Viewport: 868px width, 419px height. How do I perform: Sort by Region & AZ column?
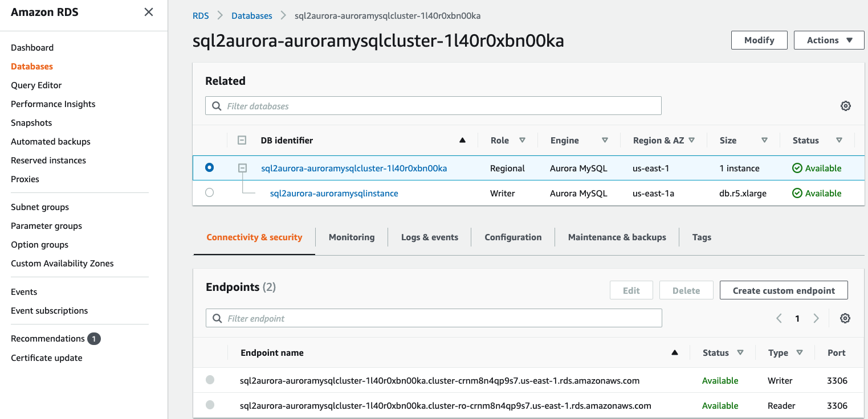click(692, 140)
